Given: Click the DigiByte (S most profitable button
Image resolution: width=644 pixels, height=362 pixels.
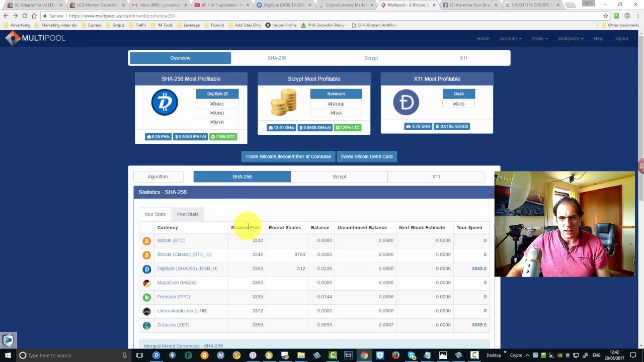Looking at the screenshot, I should 217,94.
